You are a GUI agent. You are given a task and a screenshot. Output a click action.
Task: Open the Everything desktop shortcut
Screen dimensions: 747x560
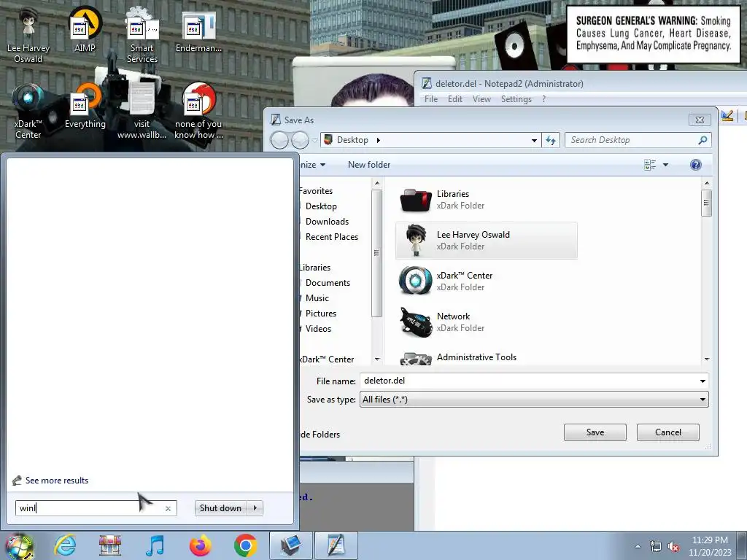pyautogui.click(x=85, y=106)
